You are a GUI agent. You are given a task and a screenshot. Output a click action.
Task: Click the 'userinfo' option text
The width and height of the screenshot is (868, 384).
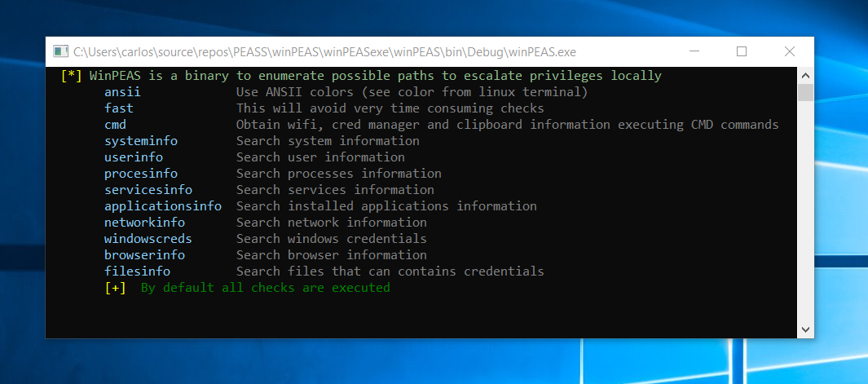point(134,157)
